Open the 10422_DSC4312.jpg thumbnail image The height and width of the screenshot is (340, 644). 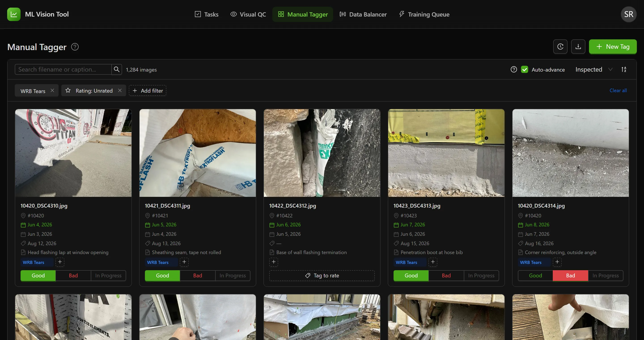(322, 153)
